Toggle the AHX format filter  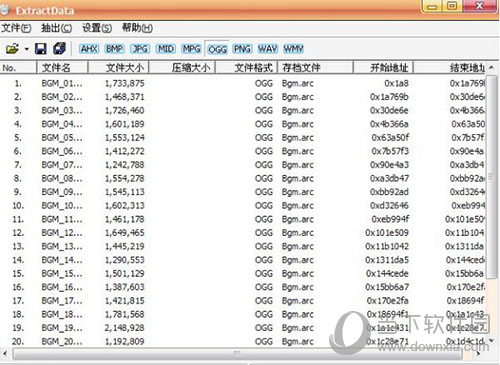[89, 49]
